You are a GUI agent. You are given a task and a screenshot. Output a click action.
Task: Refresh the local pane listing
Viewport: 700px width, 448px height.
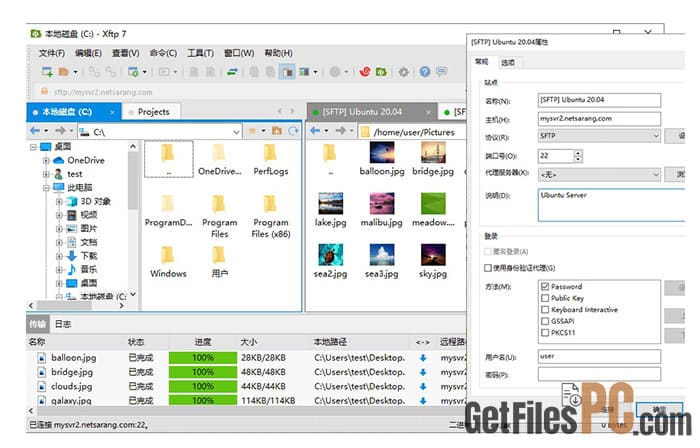coord(293,131)
